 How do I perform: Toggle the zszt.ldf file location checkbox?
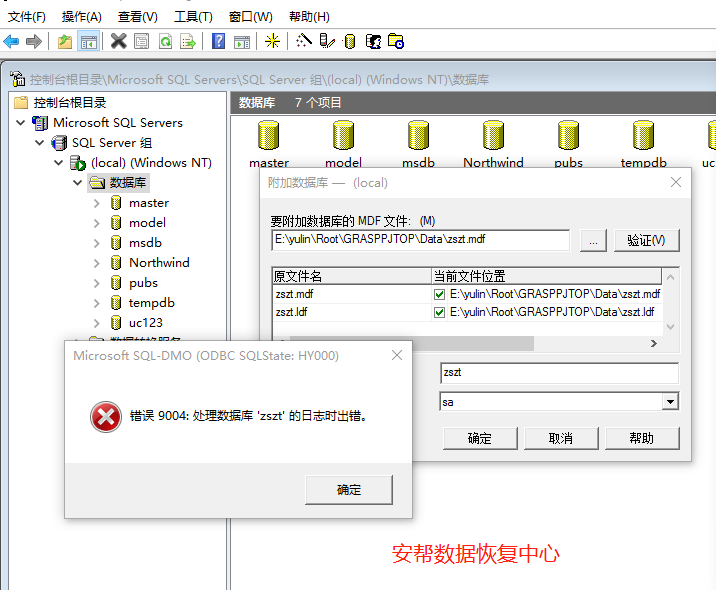439,312
